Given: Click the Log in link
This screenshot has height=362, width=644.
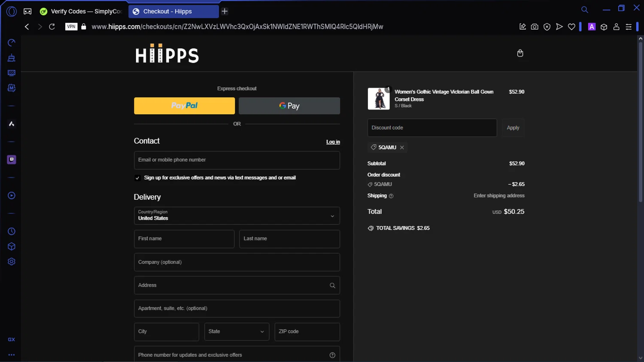Looking at the screenshot, I should [x=333, y=142].
